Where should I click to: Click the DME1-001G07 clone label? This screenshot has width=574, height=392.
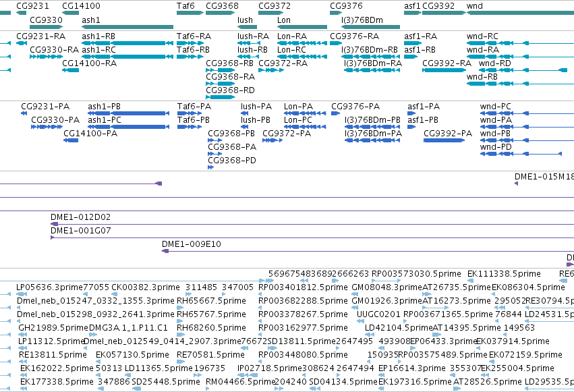point(80,231)
